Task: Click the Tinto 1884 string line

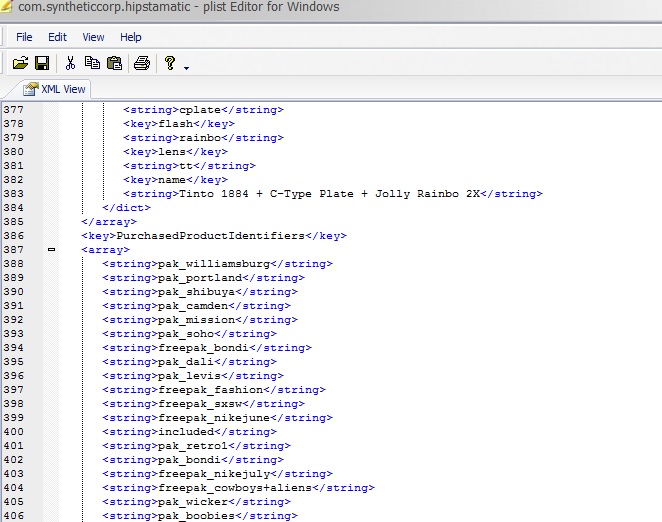Action: point(333,194)
